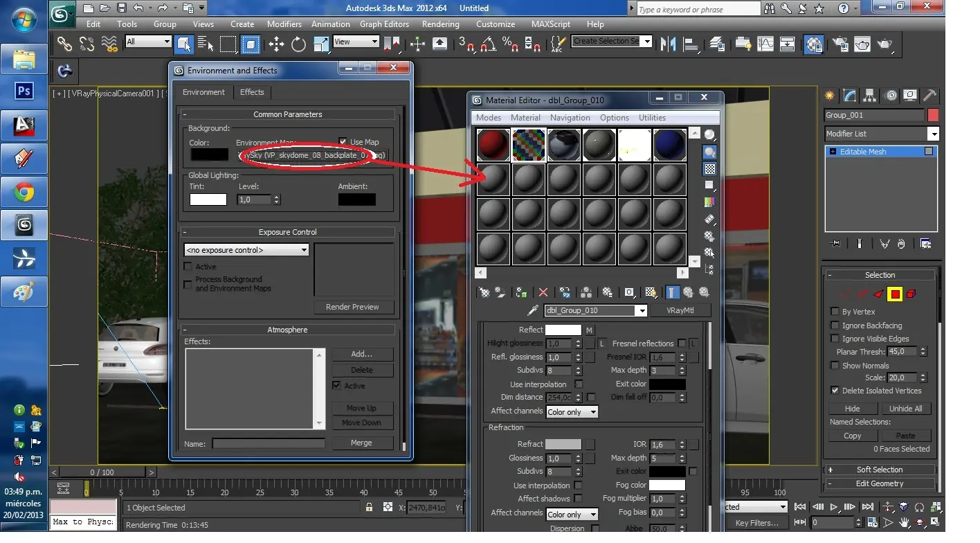Enable the Ignore Backfacing checkbox
Viewport: 980px width, 543px height.
click(x=835, y=325)
